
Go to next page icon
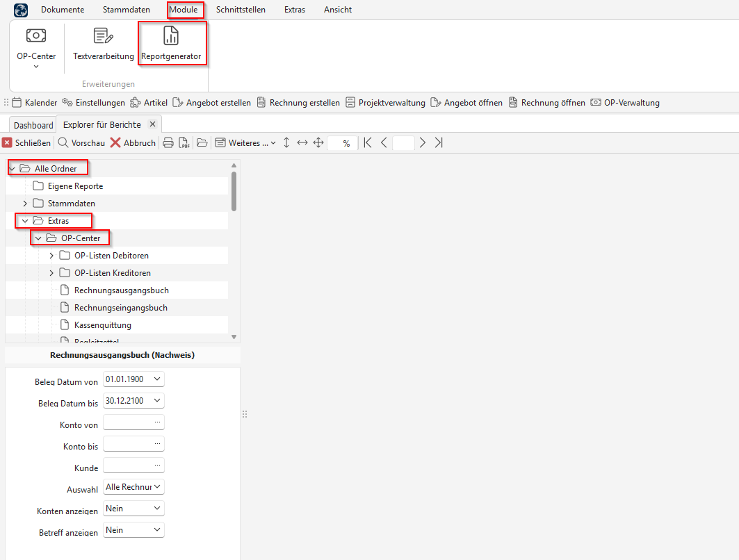coord(423,142)
